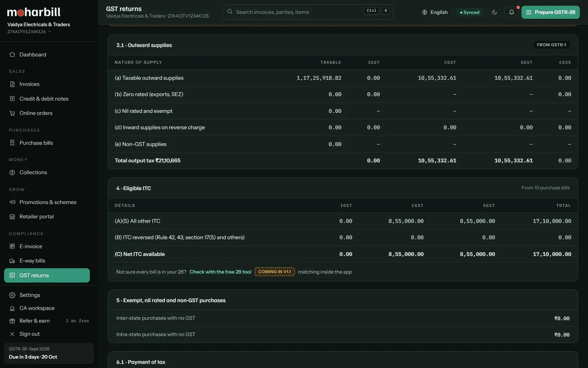Open notifications bell icon
Image resolution: width=588 pixels, height=368 pixels.
[x=511, y=12]
